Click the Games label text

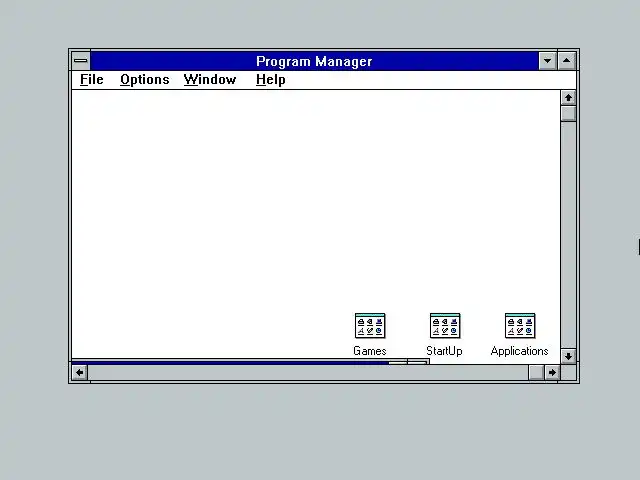pos(370,351)
